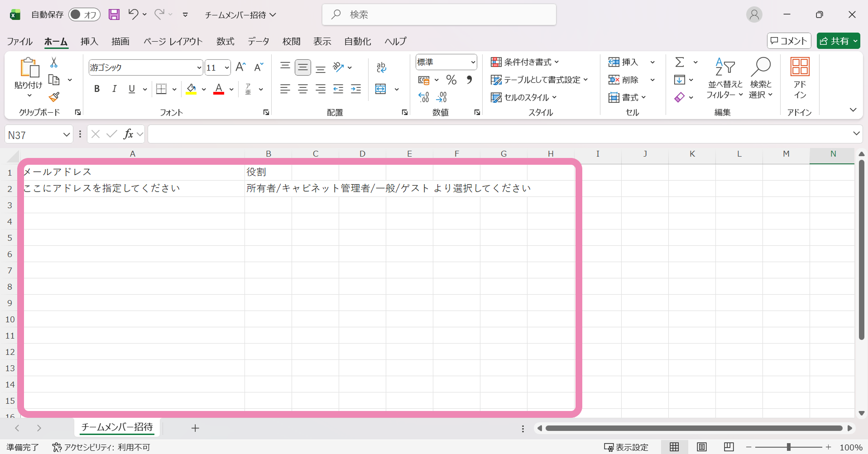The width and height of the screenshot is (868, 454).
Task: Open the font name dropdown
Action: click(x=199, y=67)
